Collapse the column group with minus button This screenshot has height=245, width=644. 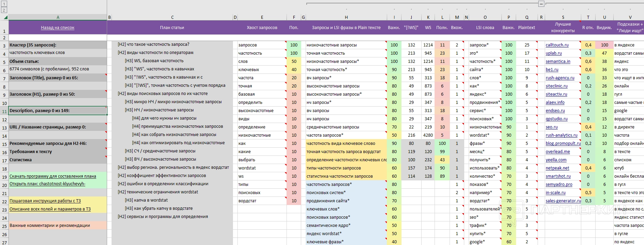pos(541,4)
